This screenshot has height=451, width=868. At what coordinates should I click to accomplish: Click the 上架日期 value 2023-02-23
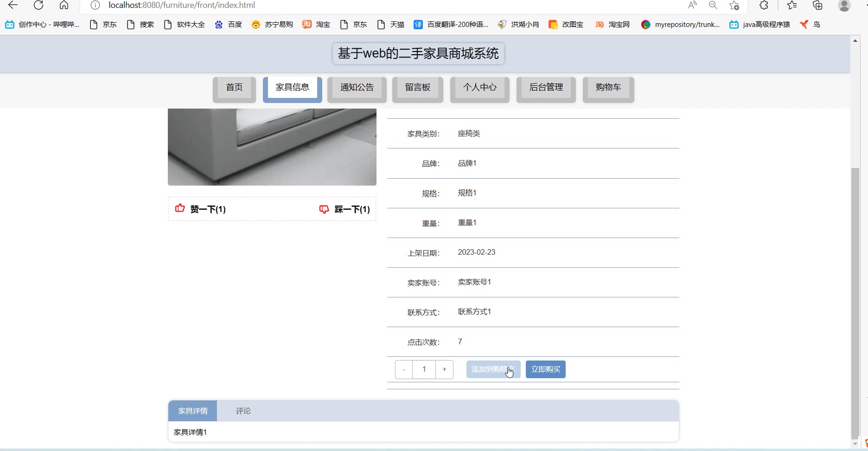(477, 252)
